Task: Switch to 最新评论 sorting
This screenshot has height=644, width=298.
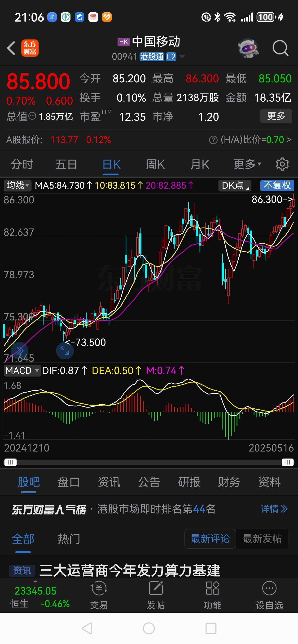Action: 210,538
